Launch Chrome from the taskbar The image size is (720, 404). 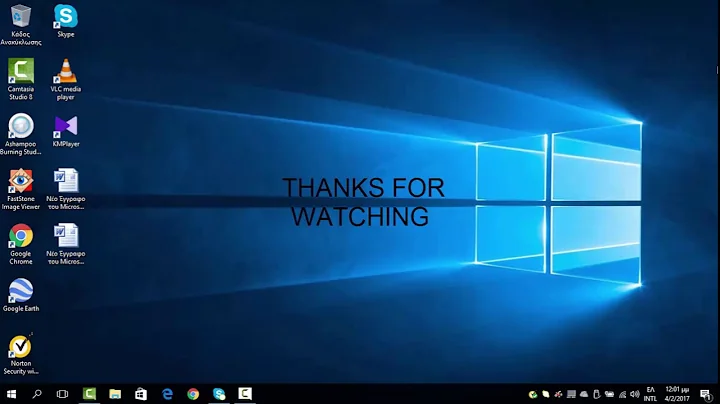click(193, 394)
